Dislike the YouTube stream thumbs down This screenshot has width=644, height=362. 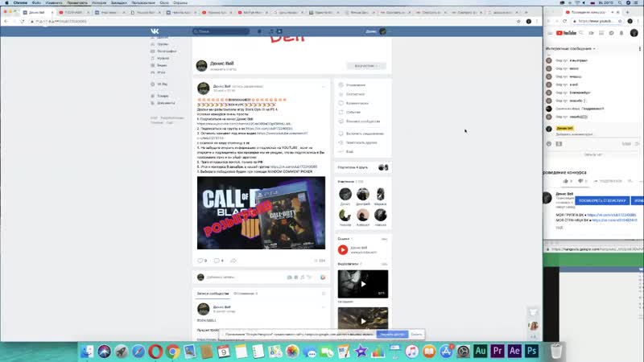(582, 181)
